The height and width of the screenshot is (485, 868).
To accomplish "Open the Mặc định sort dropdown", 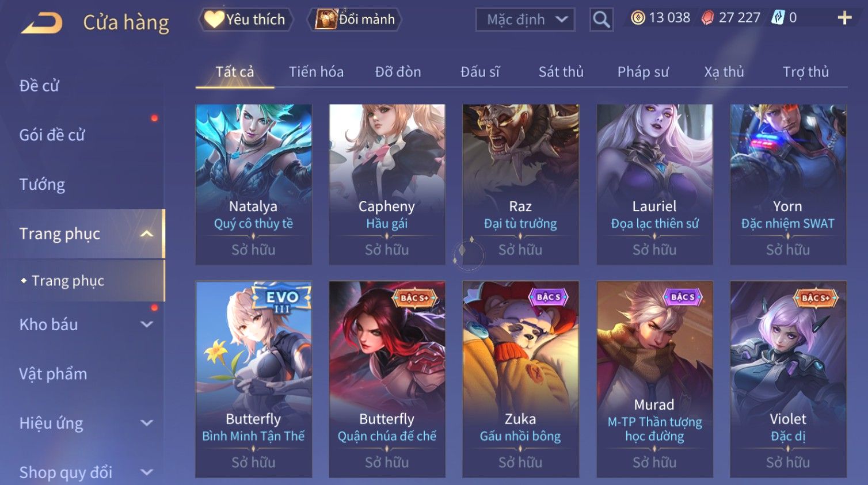I will tap(526, 20).
